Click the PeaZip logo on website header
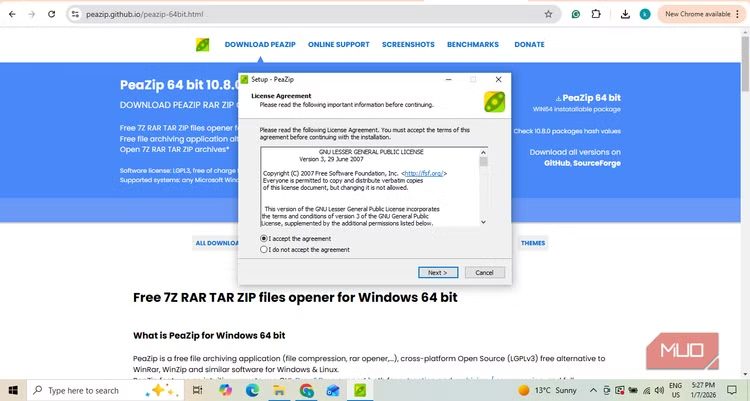 pyautogui.click(x=203, y=45)
